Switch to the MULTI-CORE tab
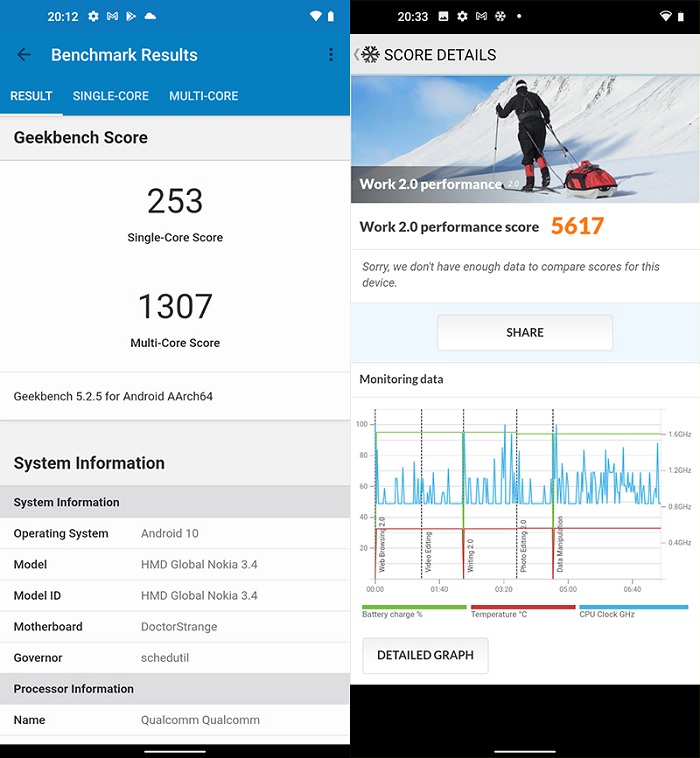The image size is (700, 758). tap(204, 96)
